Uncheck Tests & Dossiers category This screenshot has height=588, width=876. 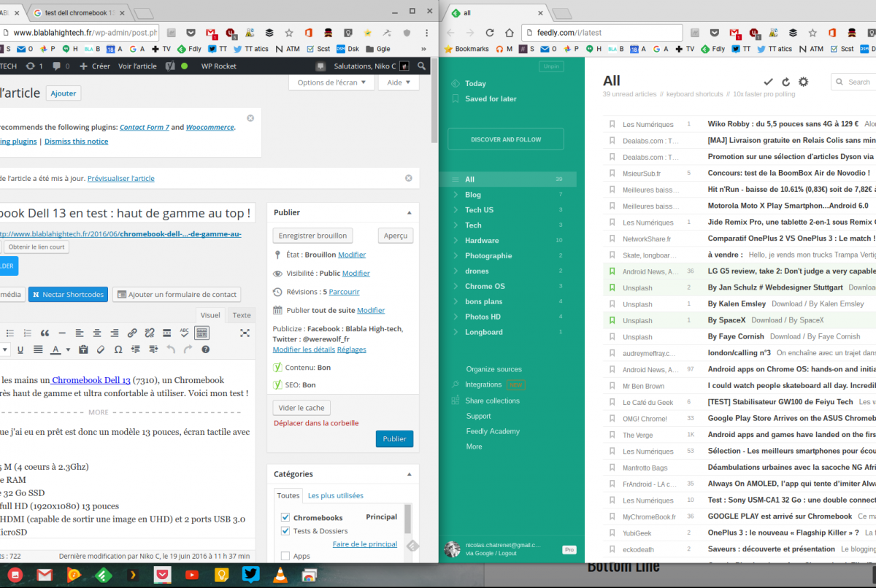coord(285,530)
